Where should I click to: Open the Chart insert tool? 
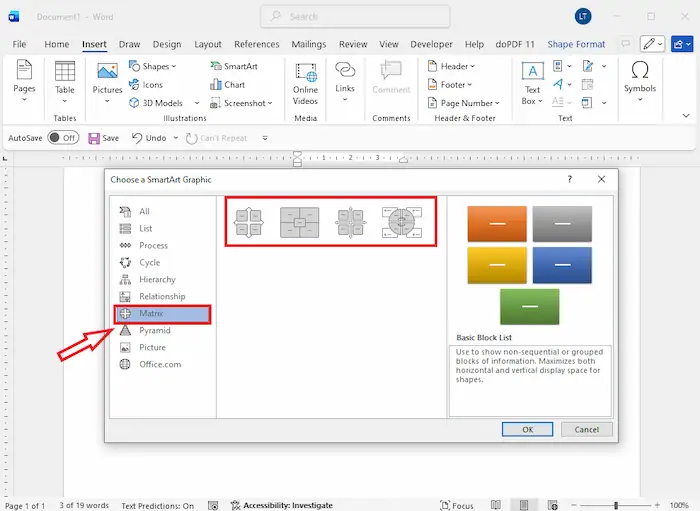[227, 85]
